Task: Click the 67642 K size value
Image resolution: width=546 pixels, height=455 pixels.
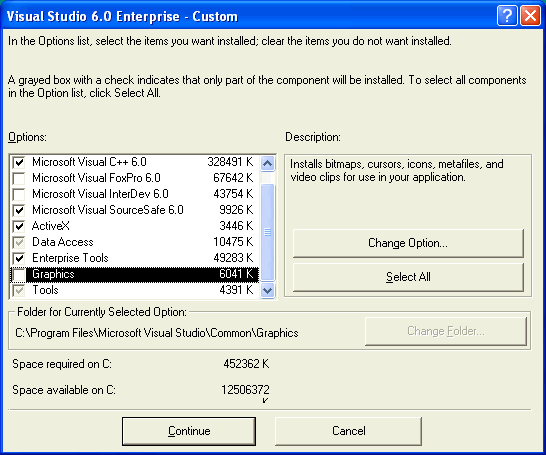Action: pyautogui.click(x=233, y=178)
